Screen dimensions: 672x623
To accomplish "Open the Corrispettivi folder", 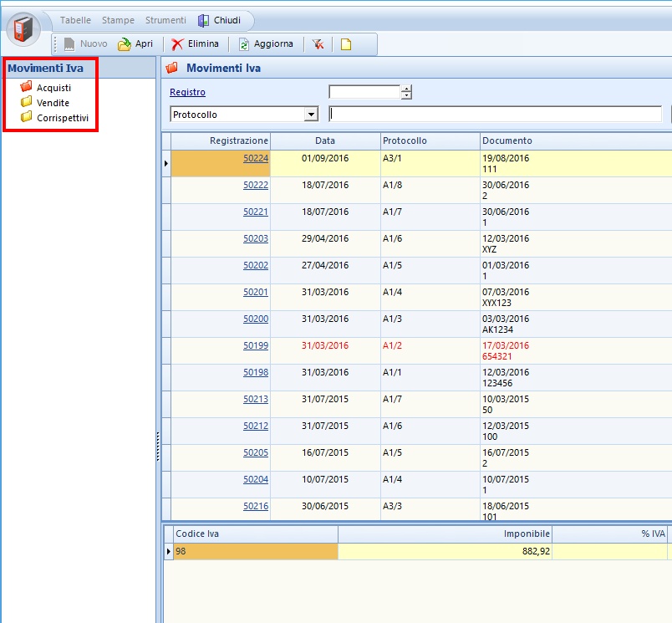I will point(62,118).
